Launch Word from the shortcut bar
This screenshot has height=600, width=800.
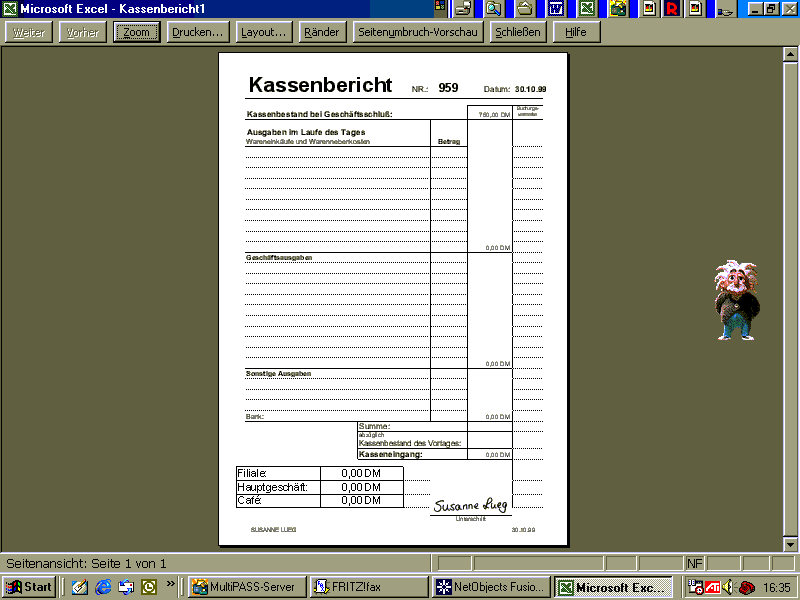point(556,8)
